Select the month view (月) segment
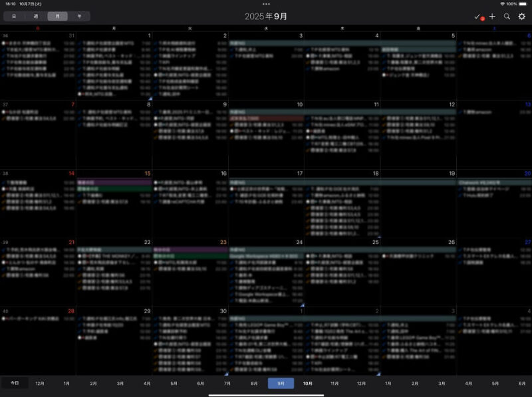 point(57,16)
